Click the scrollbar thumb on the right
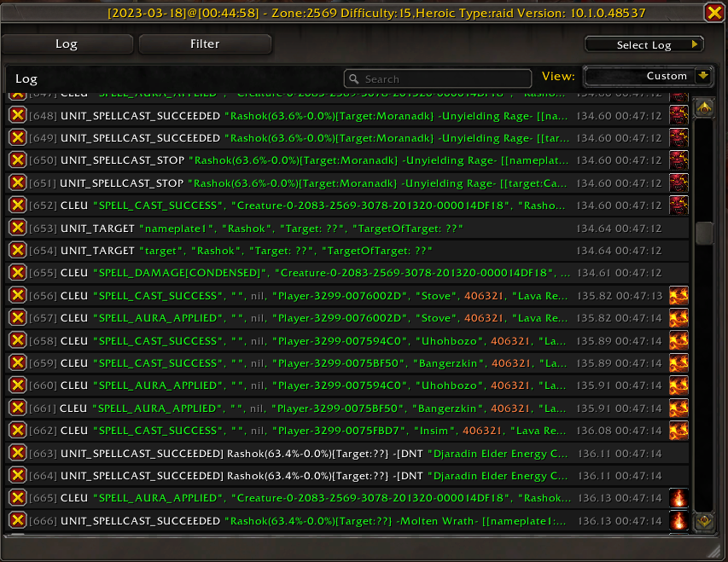Screen dimensions: 728x562 703,233
